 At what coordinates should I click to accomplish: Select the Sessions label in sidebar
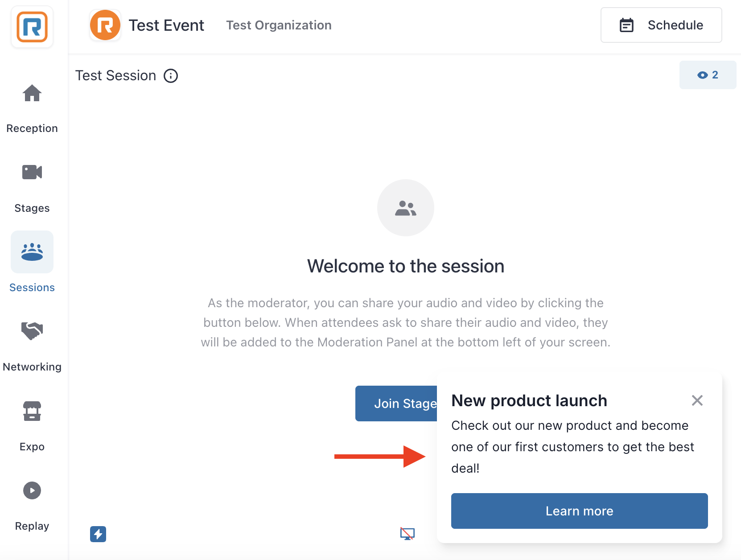point(32,288)
